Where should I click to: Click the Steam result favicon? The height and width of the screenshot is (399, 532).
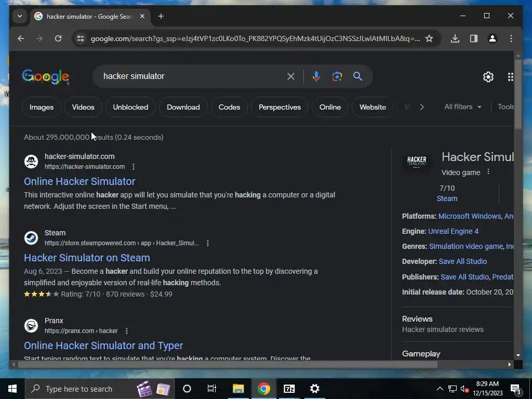click(x=31, y=238)
